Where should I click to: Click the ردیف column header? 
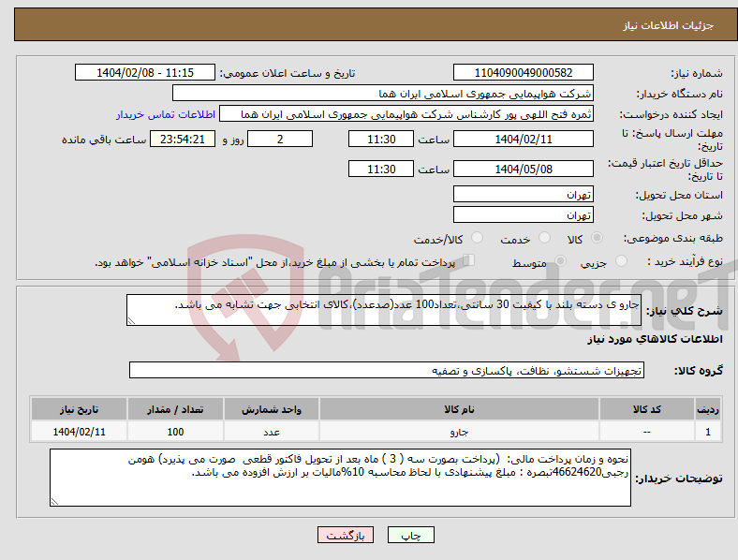[708, 409]
